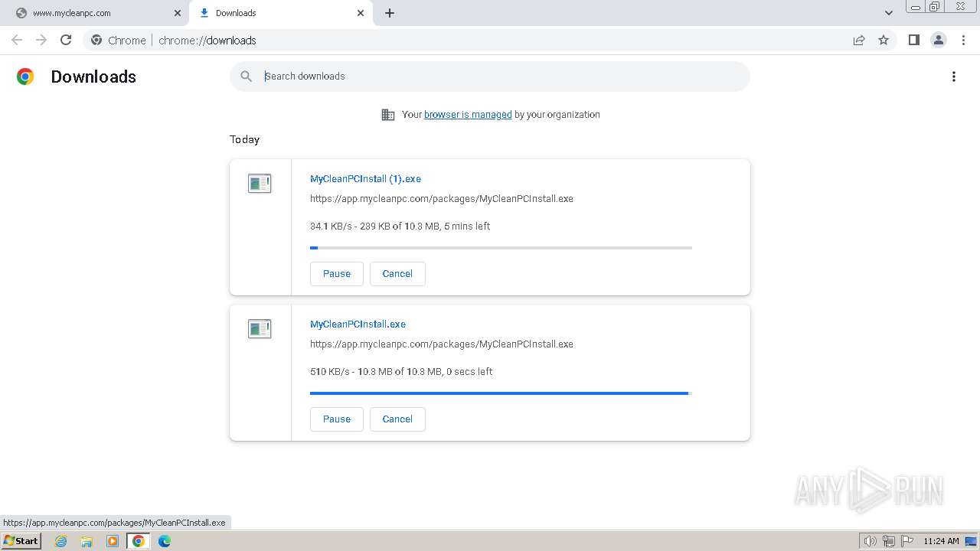This screenshot has height=551, width=980.
Task: Click the file icon for MyCleanPCInstall (1).exe
Action: [x=260, y=183]
